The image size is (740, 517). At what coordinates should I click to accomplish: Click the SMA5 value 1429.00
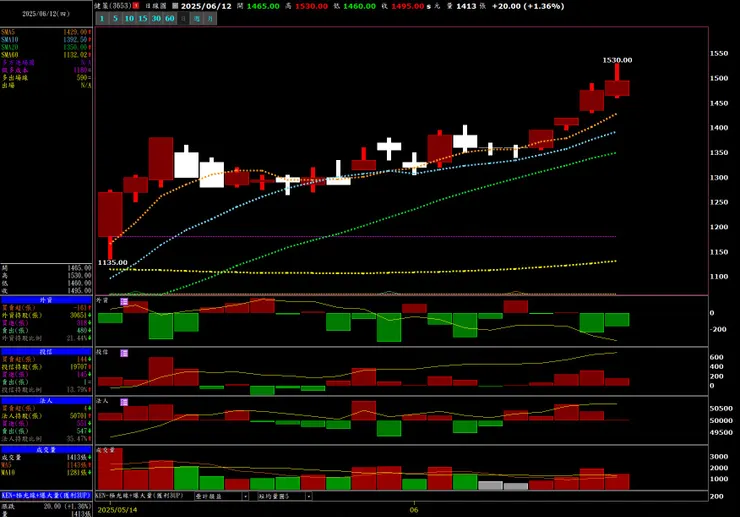point(76,32)
